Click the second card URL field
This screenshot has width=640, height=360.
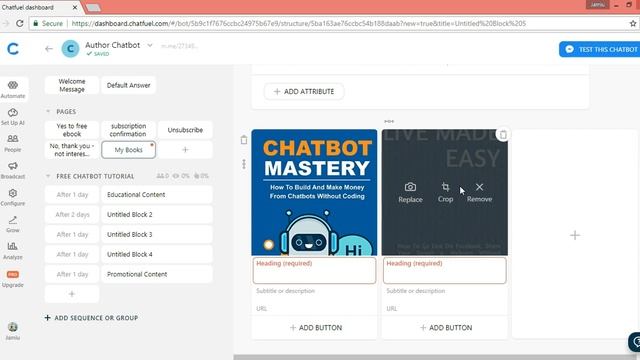coord(444,309)
